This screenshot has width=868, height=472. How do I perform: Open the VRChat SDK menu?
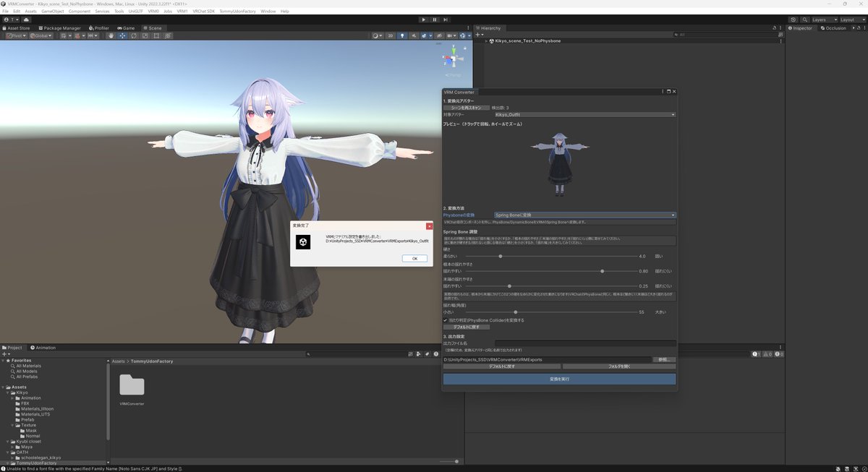click(203, 12)
